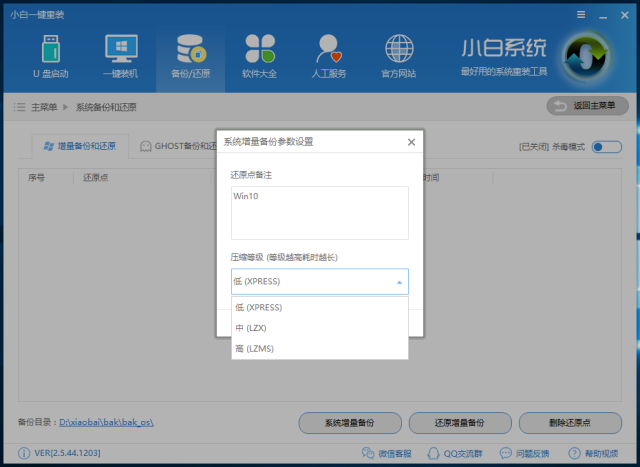Click the 删除还原点 button
Viewport: 640px width, 467px height.
click(x=570, y=423)
